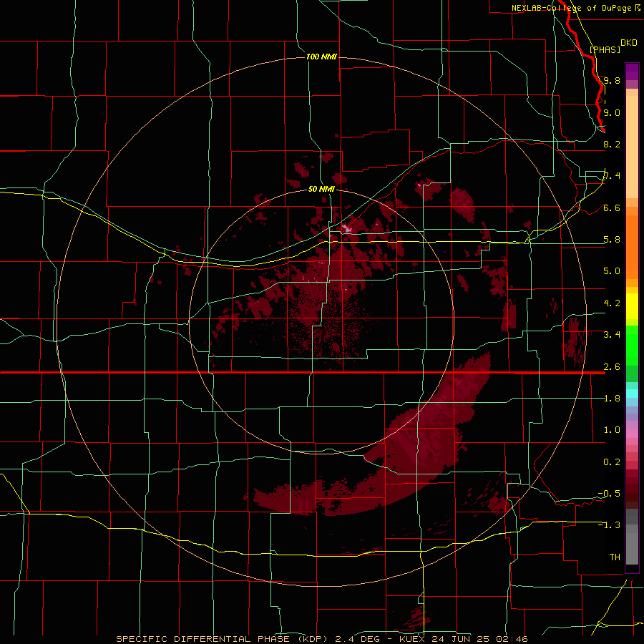Click the cyan band in KDP scale
644x644 pixels.
(632, 393)
